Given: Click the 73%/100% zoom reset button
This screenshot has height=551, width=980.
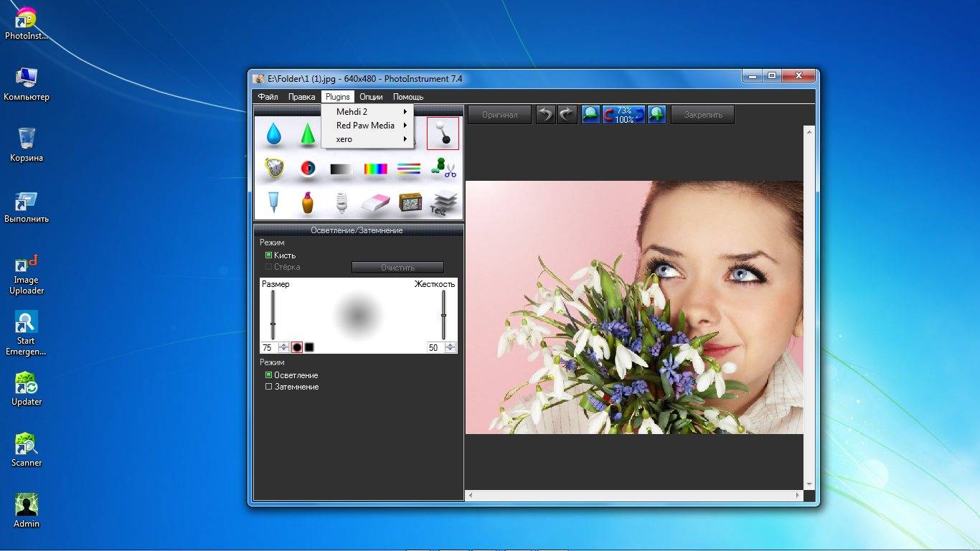Looking at the screenshot, I should coord(623,114).
